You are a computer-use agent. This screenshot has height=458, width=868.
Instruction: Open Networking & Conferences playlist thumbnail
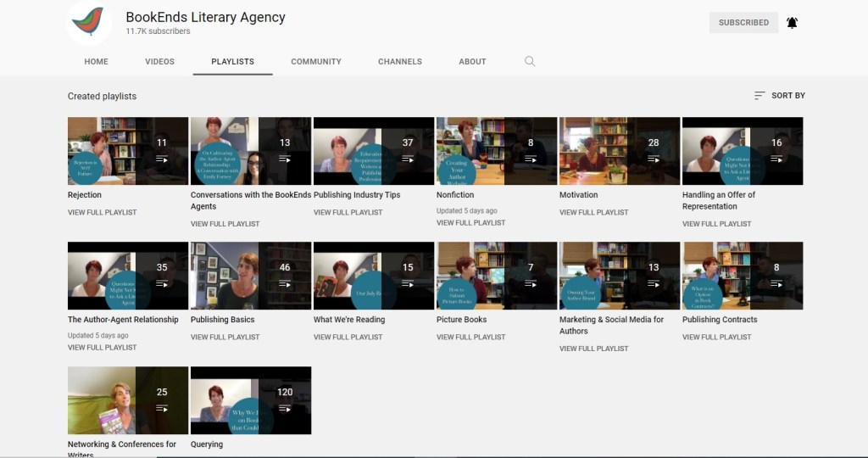[127, 400]
